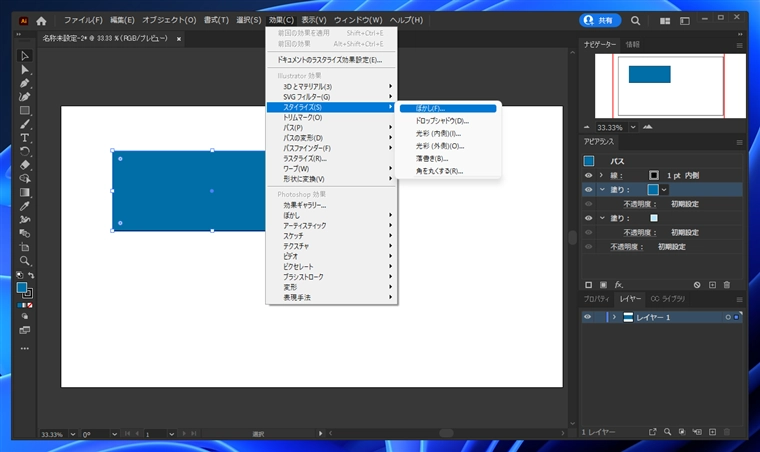Click duplicate selected item icon in Appearance
The width and height of the screenshot is (760, 452).
pyautogui.click(x=712, y=285)
